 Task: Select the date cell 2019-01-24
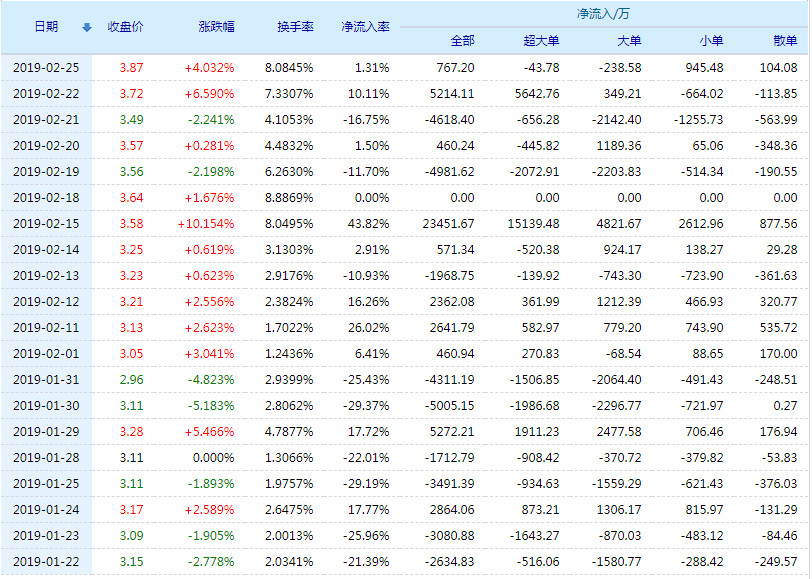coord(46,510)
